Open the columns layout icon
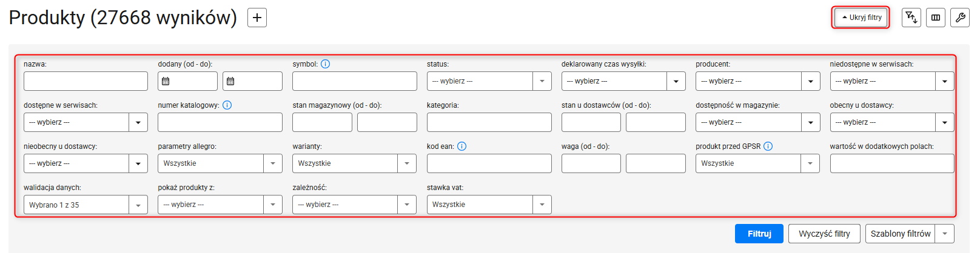The height and width of the screenshot is (253, 980). click(x=936, y=18)
